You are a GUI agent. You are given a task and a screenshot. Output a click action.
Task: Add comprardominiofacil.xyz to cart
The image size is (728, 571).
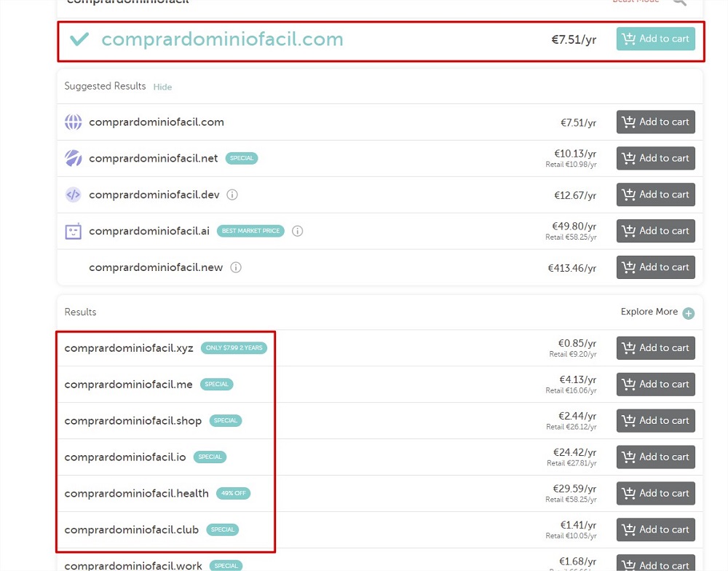coord(656,348)
